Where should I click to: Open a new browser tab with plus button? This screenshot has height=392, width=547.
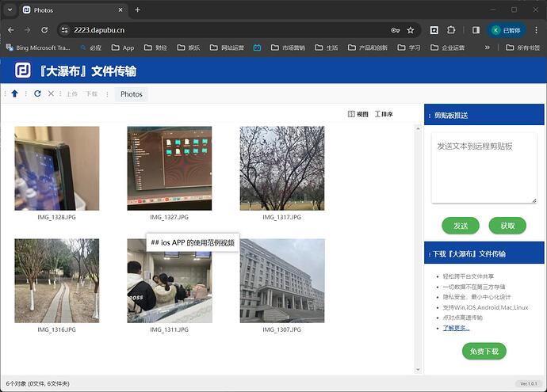pos(137,10)
